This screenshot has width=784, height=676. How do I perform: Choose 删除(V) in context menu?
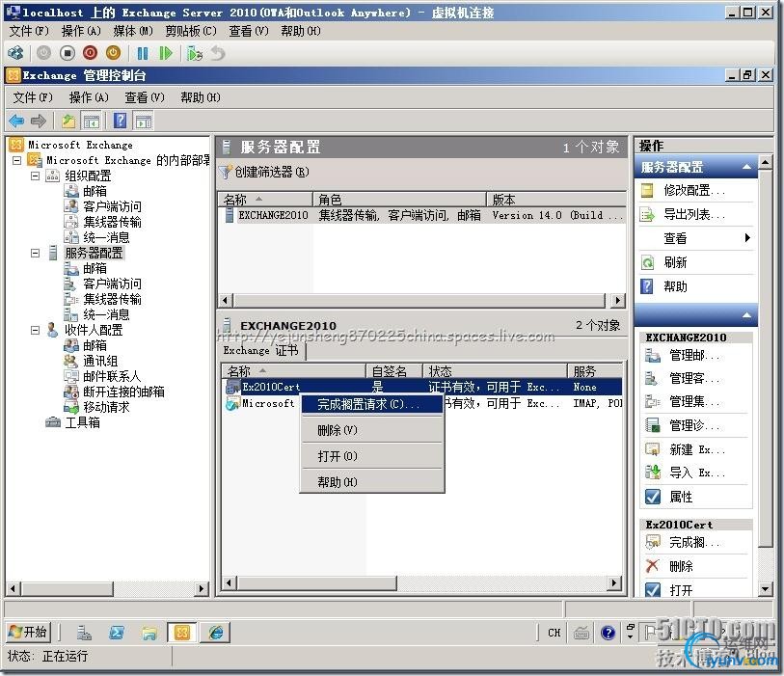372,430
